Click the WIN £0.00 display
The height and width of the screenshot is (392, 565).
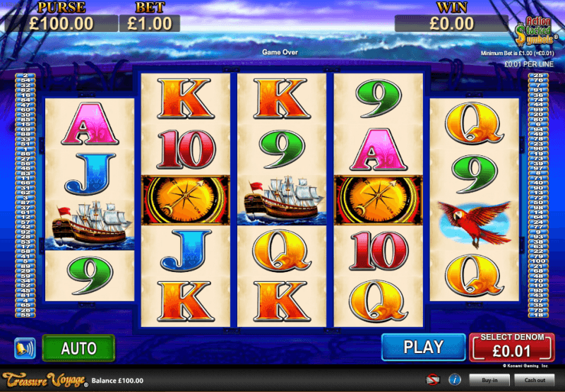click(x=451, y=23)
